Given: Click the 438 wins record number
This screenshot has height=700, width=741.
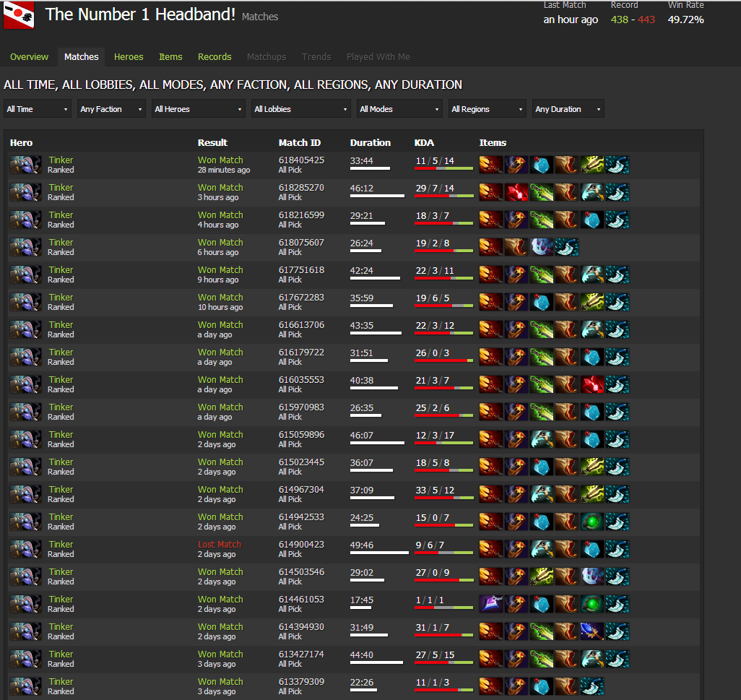Looking at the screenshot, I should pos(620,20).
